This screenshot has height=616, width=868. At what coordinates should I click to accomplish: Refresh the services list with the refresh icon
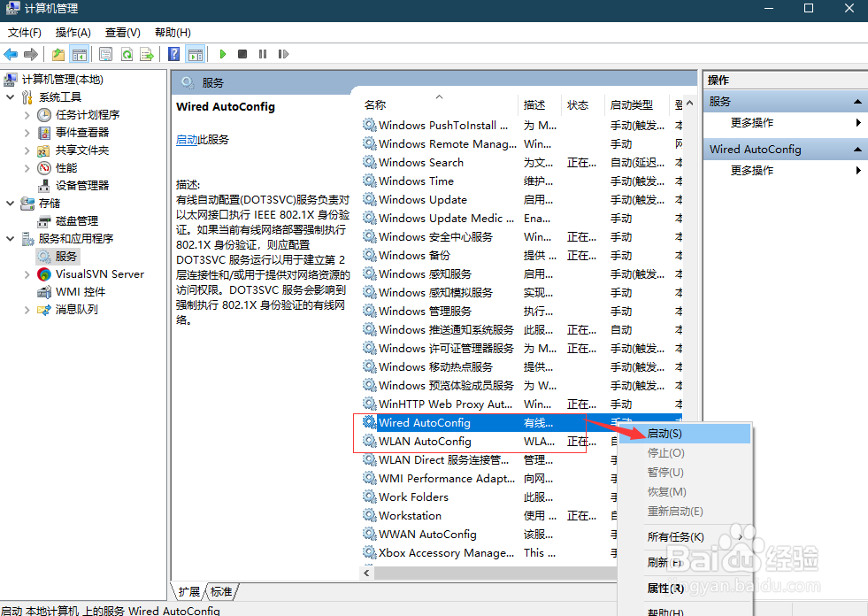point(126,54)
